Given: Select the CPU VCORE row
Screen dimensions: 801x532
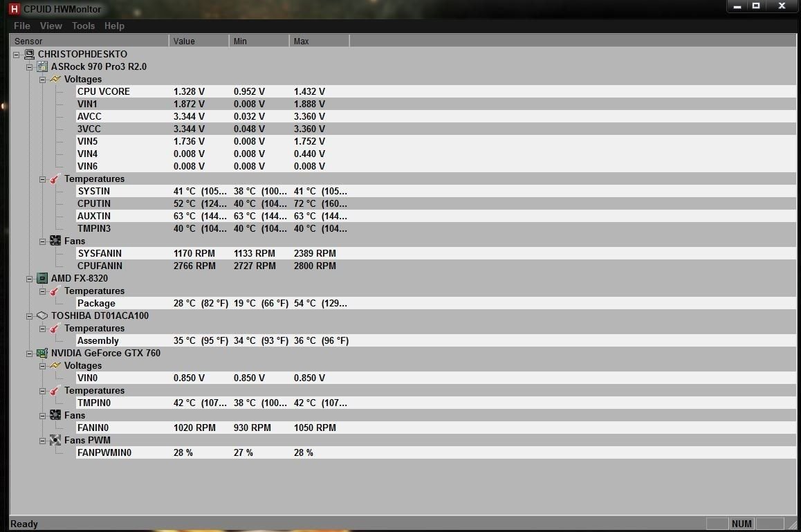Looking at the screenshot, I should [436, 91].
